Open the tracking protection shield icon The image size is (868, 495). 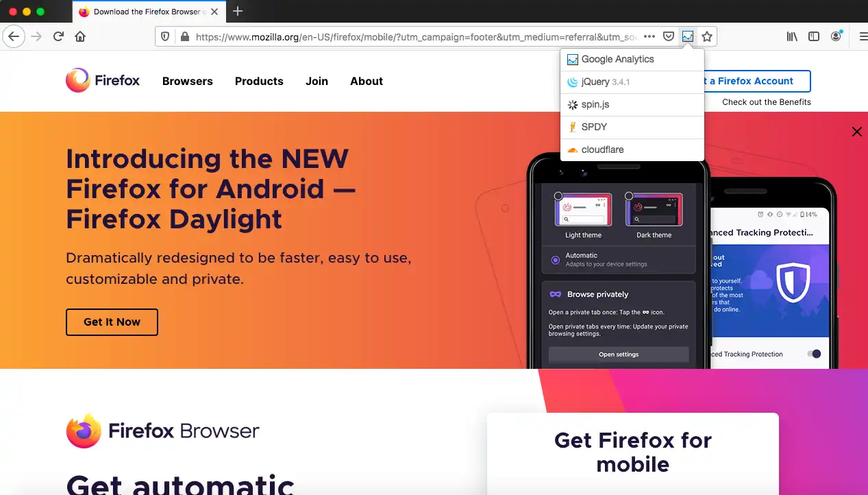(x=165, y=36)
